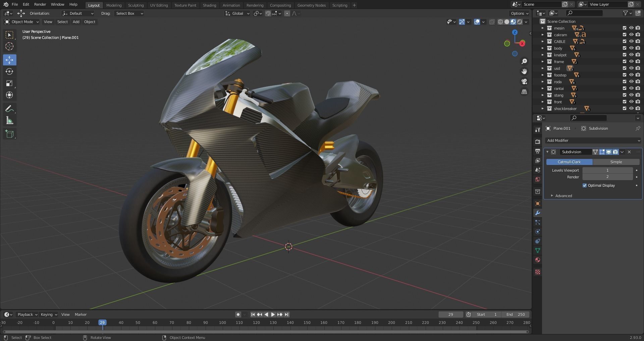Open the Add Modifier dropdown
The width and height of the screenshot is (644, 341).
point(593,140)
